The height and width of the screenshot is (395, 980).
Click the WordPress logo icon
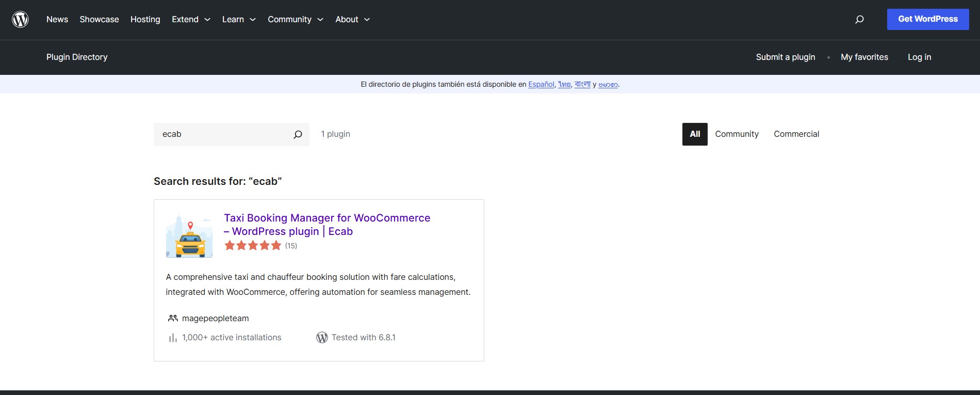(x=20, y=20)
